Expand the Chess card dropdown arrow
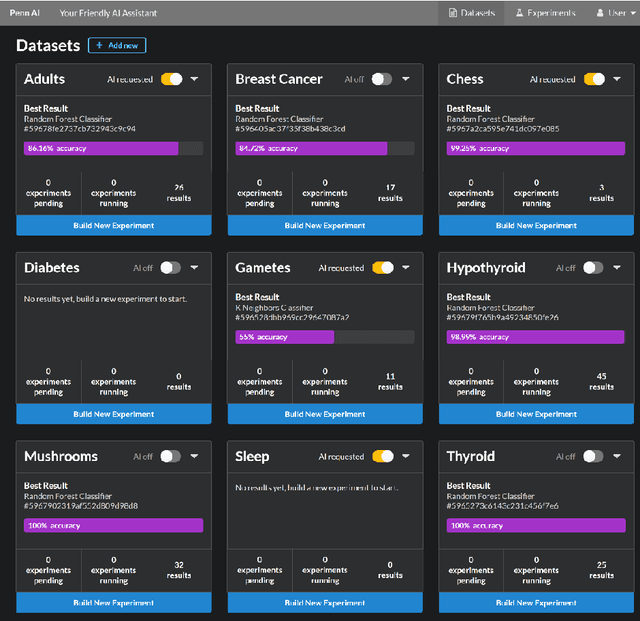Screen dimensions: 640x621 coord(617,79)
